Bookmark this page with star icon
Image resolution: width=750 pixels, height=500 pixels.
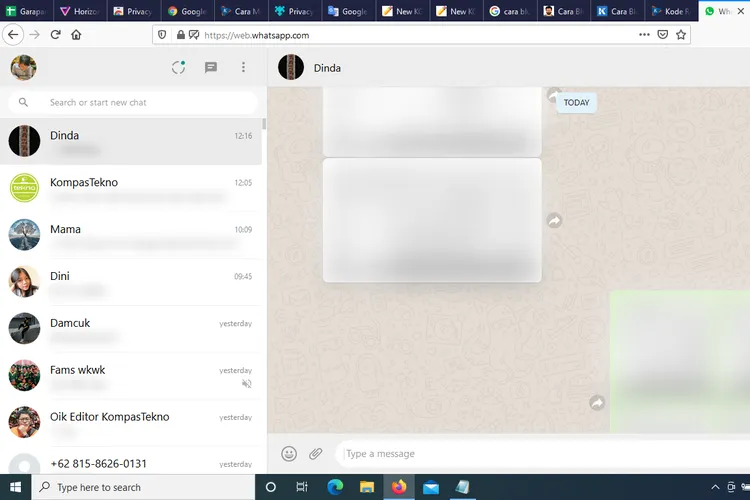(x=681, y=34)
